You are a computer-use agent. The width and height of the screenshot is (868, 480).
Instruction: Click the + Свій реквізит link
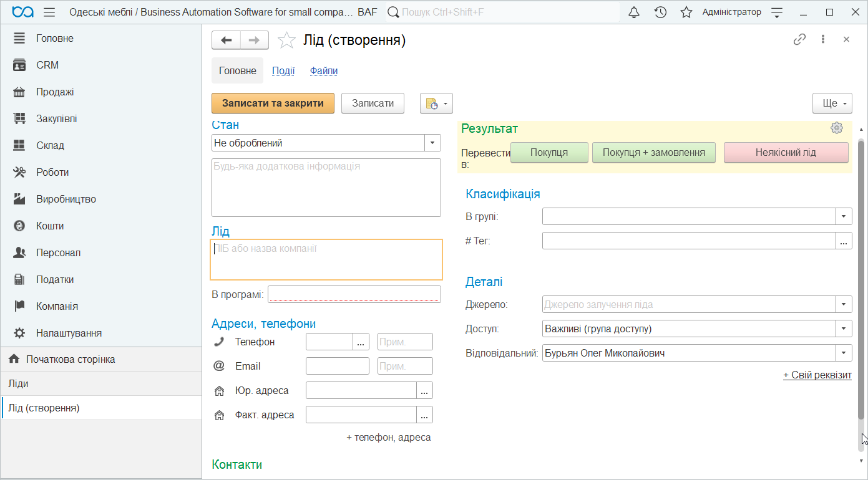click(817, 375)
